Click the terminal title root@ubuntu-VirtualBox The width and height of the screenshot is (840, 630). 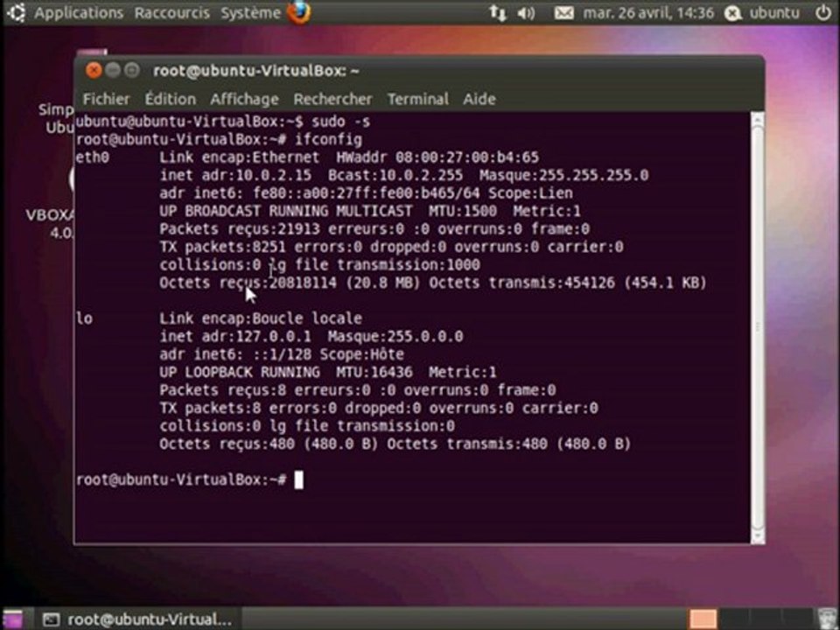[256, 71]
